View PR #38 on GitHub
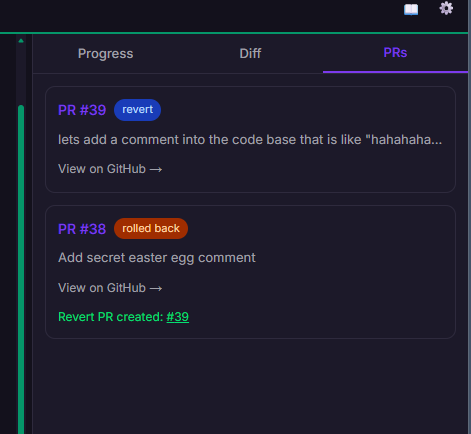The height and width of the screenshot is (434, 471). click(x=110, y=288)
